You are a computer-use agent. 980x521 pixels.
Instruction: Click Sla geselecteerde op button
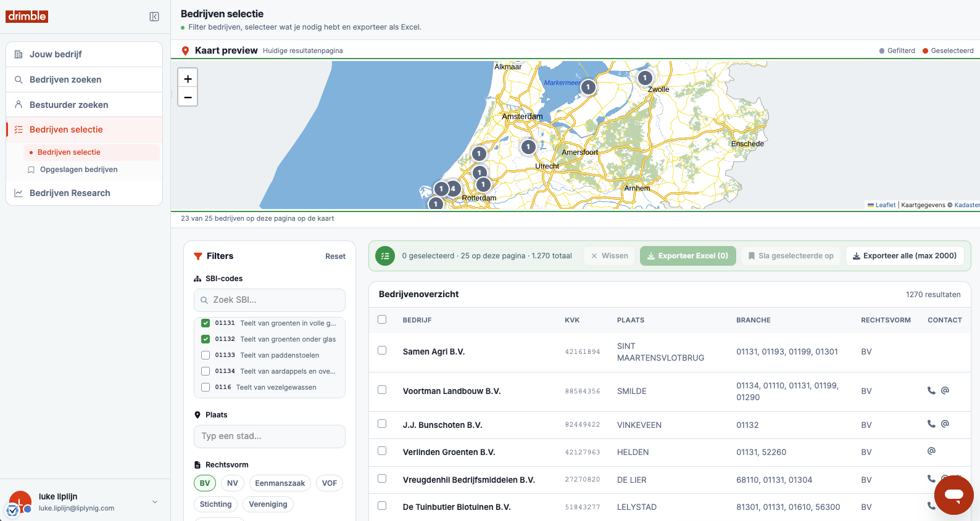pos(791,256)
